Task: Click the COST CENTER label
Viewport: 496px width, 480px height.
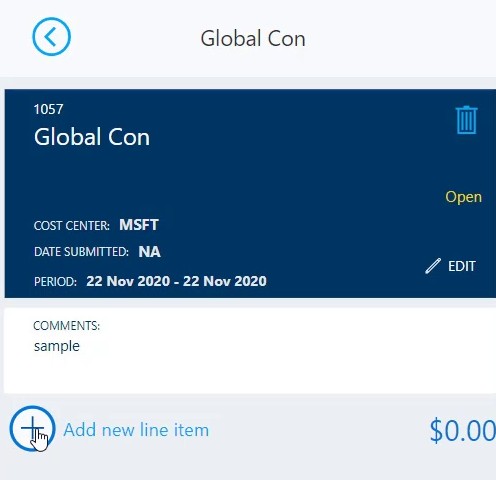Action: [x=72, y=226]
